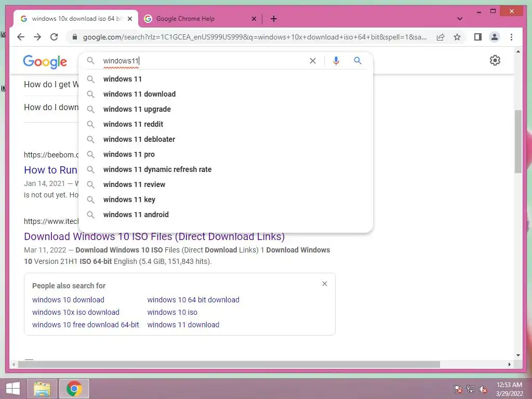
Task: Open Download Windows 10 ISO Files result
Action: point(154,236)
